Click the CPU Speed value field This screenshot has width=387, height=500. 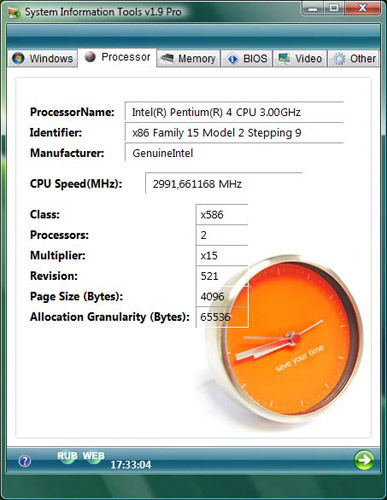[x=224, y=183]
